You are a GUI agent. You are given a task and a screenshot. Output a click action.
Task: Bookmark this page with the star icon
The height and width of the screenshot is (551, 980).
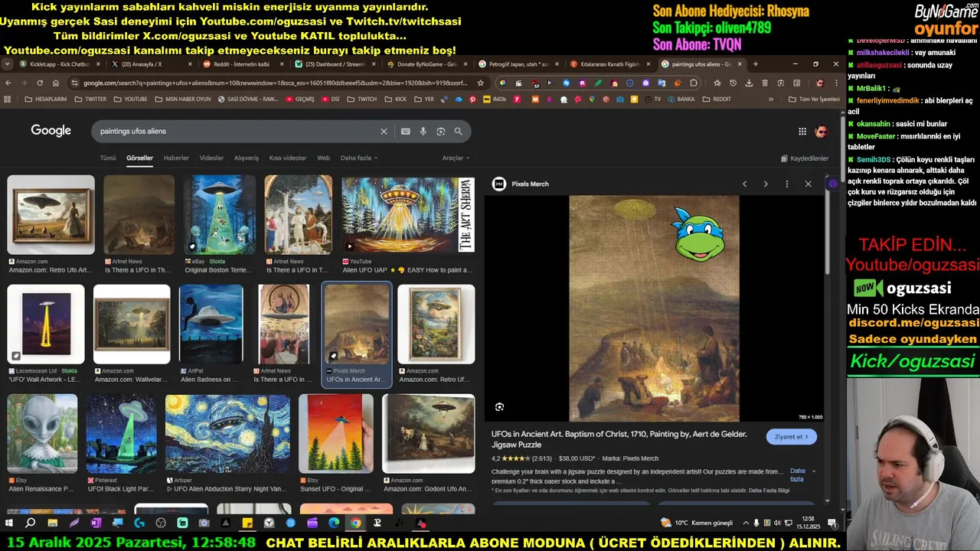(480, 83)
